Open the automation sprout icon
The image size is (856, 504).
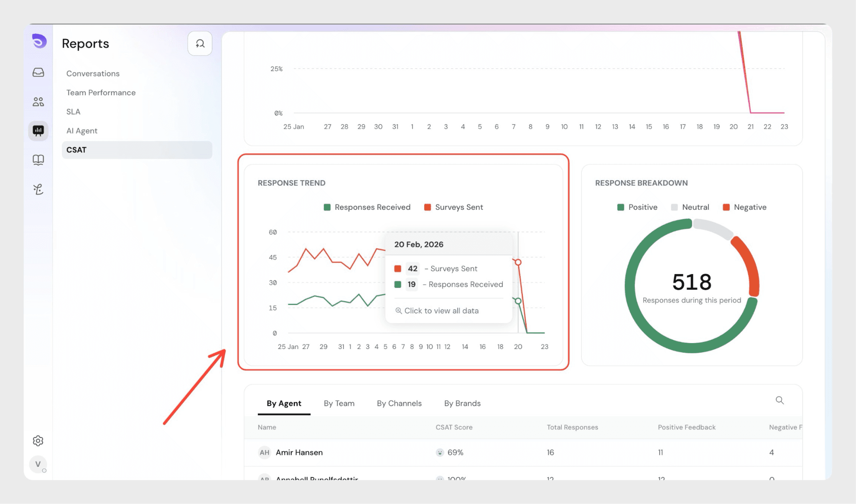[38, 189]
